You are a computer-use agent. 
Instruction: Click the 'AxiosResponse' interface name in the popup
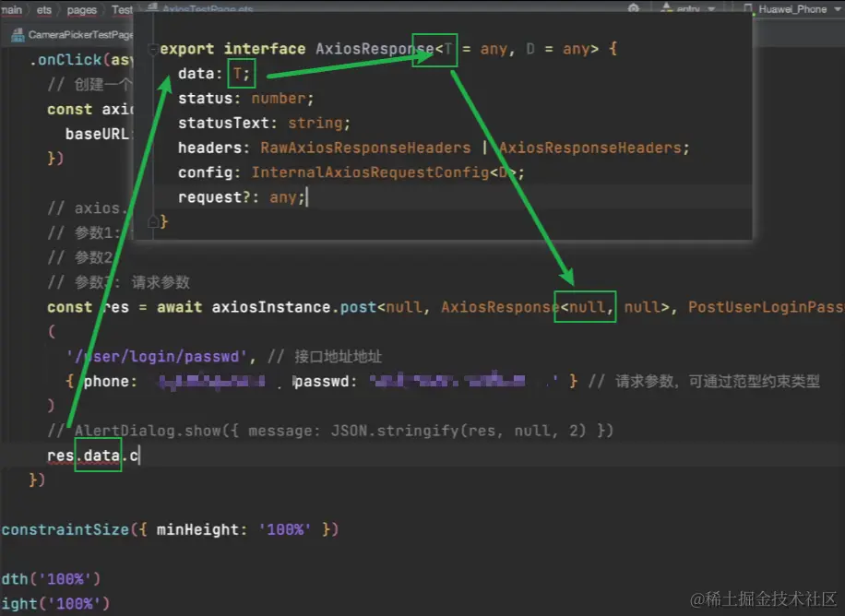(x=375, y=49)
